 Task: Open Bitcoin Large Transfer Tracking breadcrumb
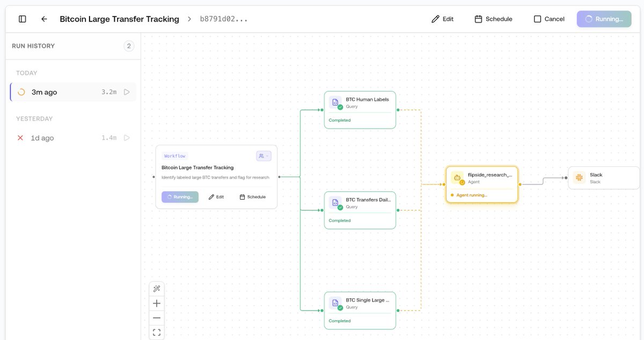click(119, 19)
